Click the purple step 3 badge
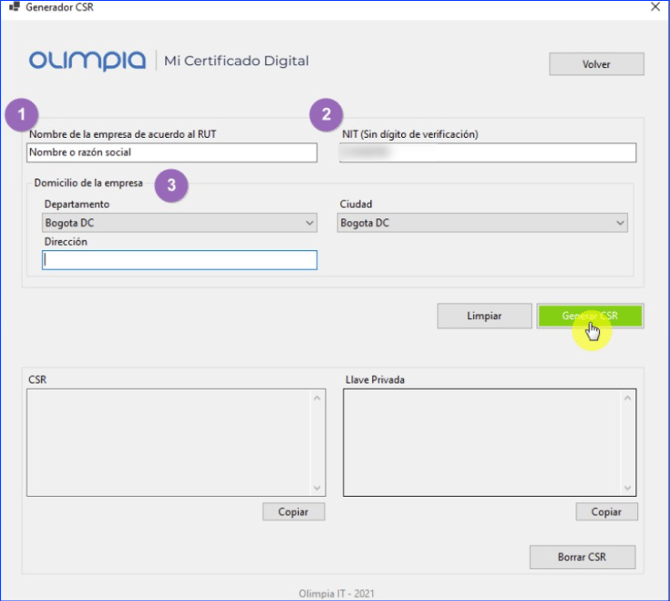 click(x=171, y=185)
